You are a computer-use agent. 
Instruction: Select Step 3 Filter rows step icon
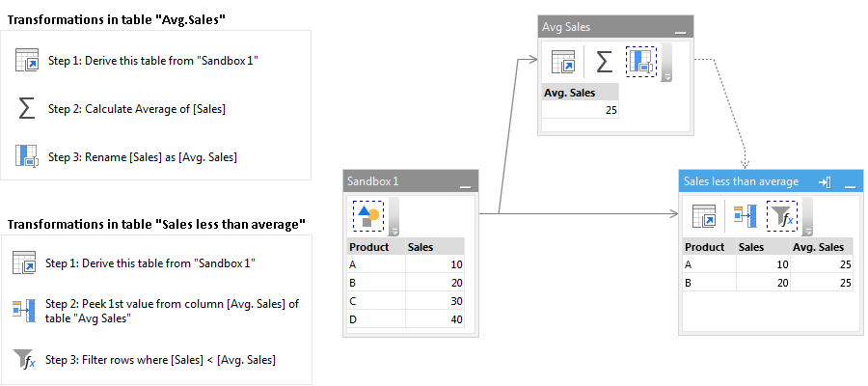point(24,359)
